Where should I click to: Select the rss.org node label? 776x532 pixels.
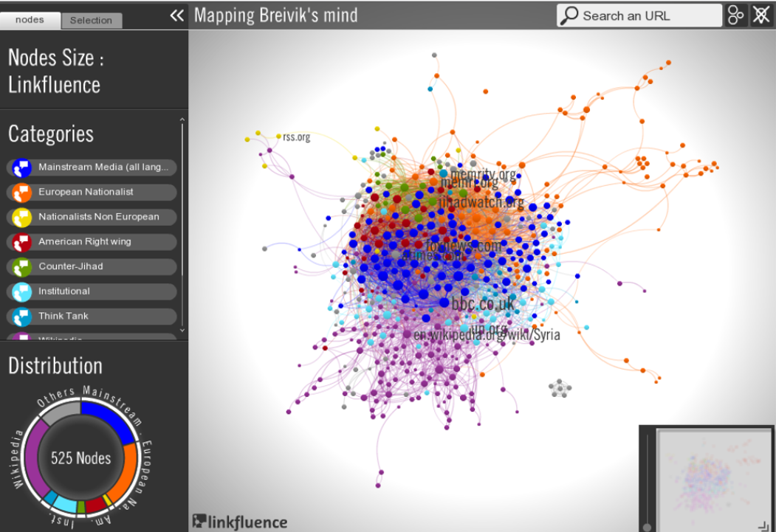[296, 137]
